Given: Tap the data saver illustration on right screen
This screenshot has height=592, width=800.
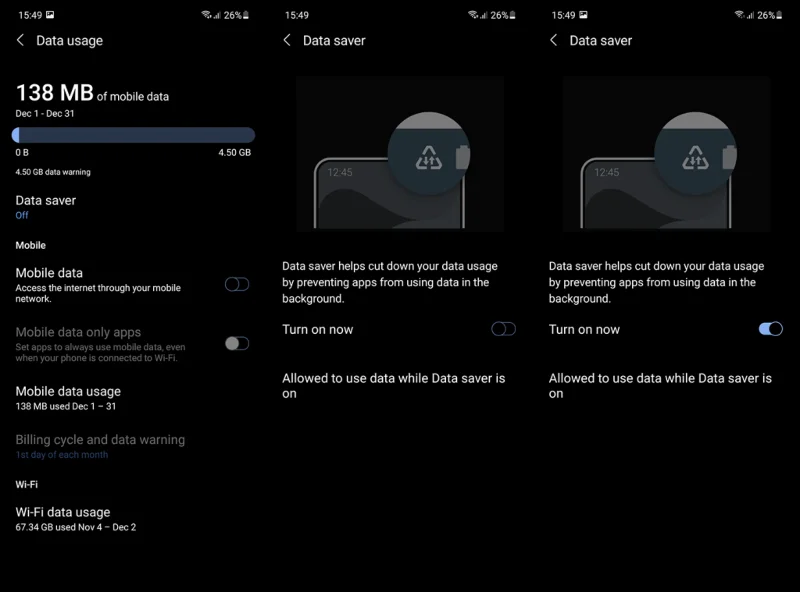Looking at the screenshot, I should [666, 154].
